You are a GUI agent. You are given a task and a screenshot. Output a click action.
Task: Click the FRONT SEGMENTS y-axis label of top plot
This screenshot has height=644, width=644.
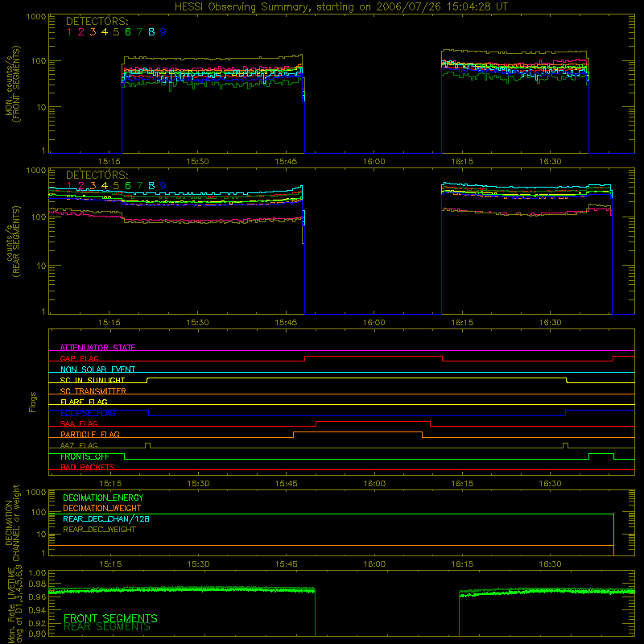(17, 85)
